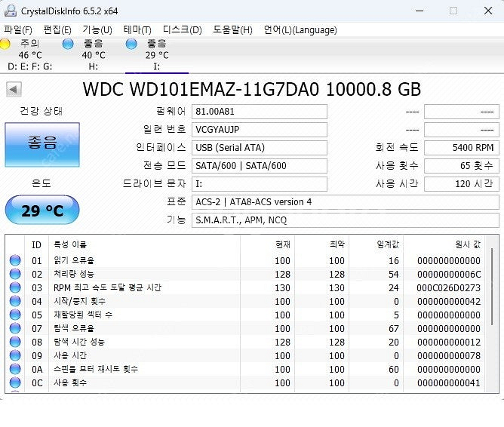Click the 최악 column header
Screen dimensions: 504x427
click(321, 245)
